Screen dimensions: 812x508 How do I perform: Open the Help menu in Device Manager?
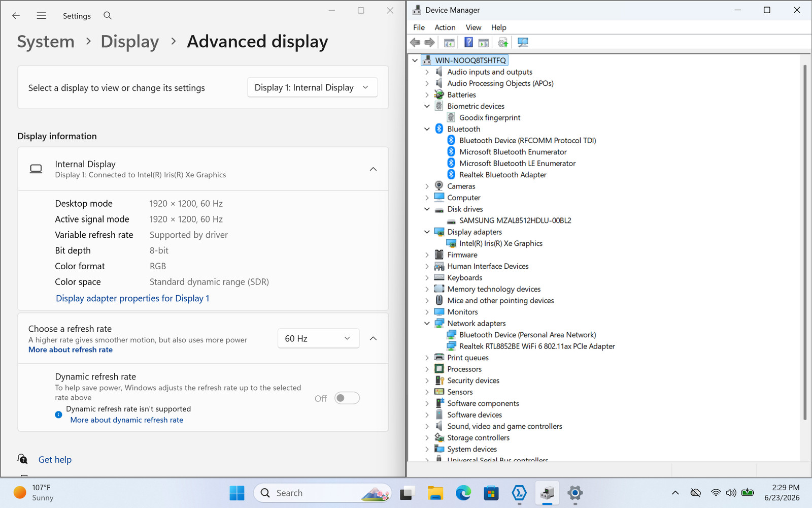point(499,27)
